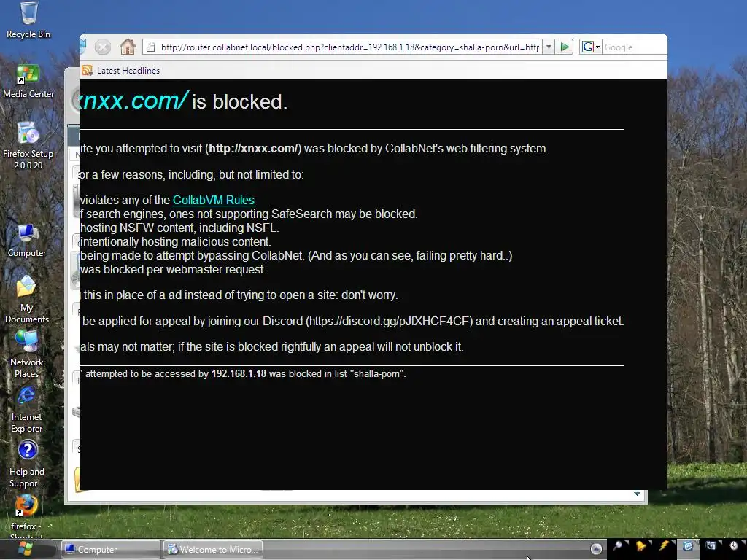Switch to the Welcome to Micro... taskbar button

pyautogui.click(x=213, y=549)
